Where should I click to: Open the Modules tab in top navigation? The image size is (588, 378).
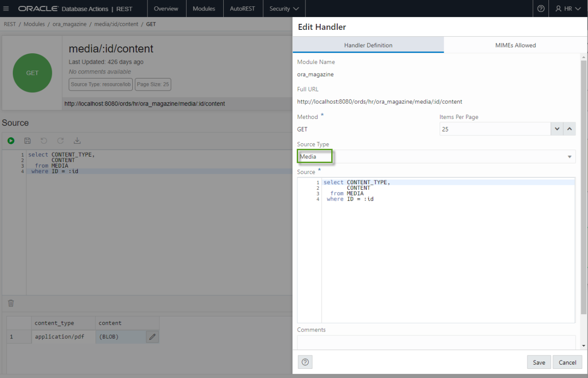coord(204,9)
